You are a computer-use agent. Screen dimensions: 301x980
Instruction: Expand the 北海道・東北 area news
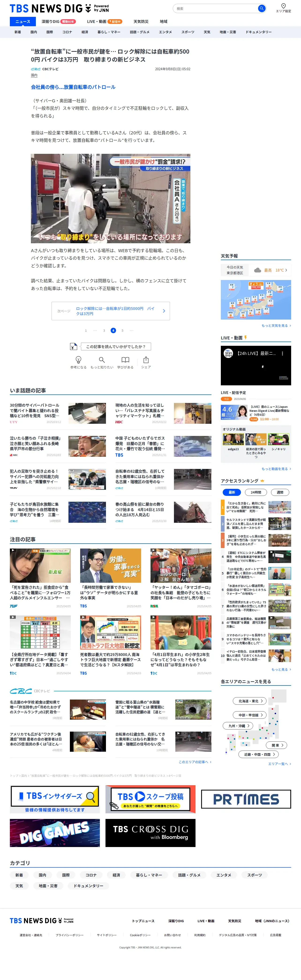[250, 701]
